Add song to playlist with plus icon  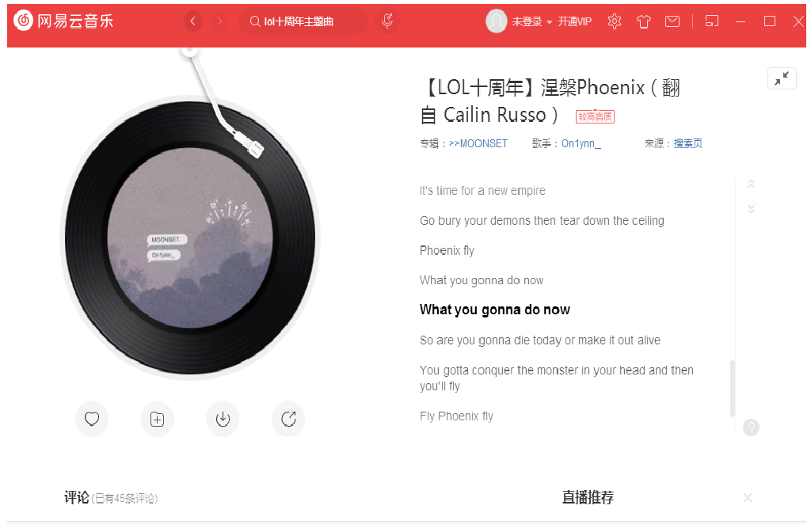(158, 419)
